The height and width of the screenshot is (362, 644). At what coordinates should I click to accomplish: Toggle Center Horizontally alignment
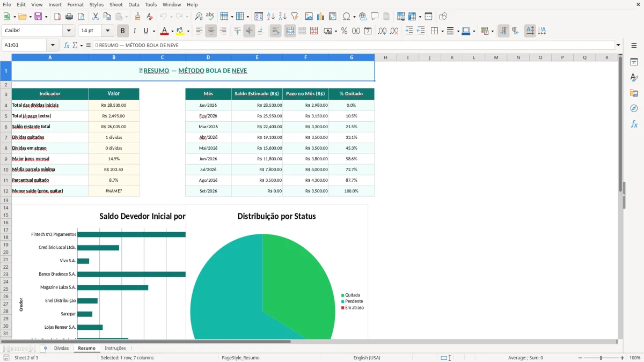click(211, 31)
